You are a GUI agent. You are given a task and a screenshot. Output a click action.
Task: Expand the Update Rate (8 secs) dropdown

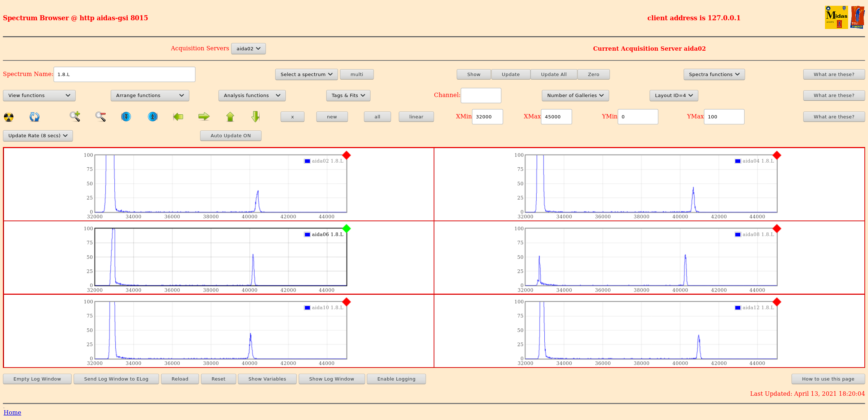tap(38, 136)
